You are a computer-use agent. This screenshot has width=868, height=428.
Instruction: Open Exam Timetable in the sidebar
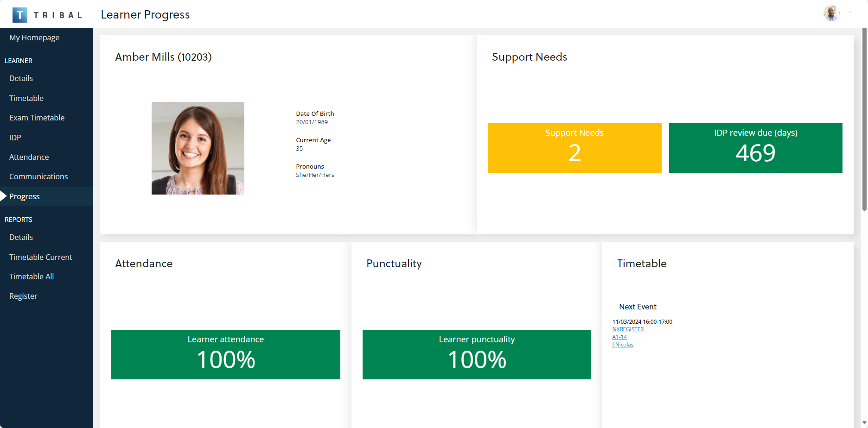[x=37, y=118]
